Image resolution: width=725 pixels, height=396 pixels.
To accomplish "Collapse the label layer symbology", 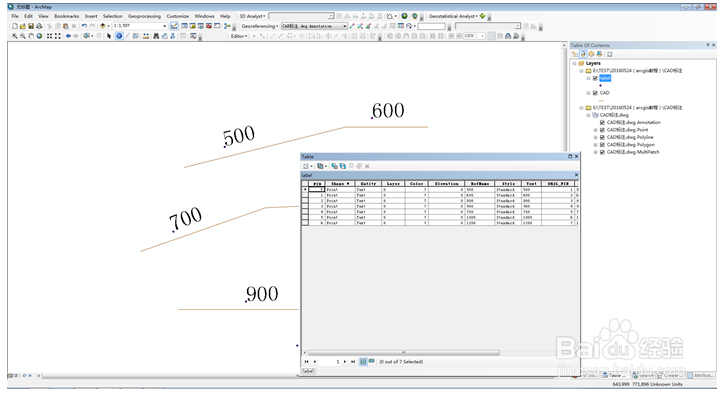I will coord(589,78).
